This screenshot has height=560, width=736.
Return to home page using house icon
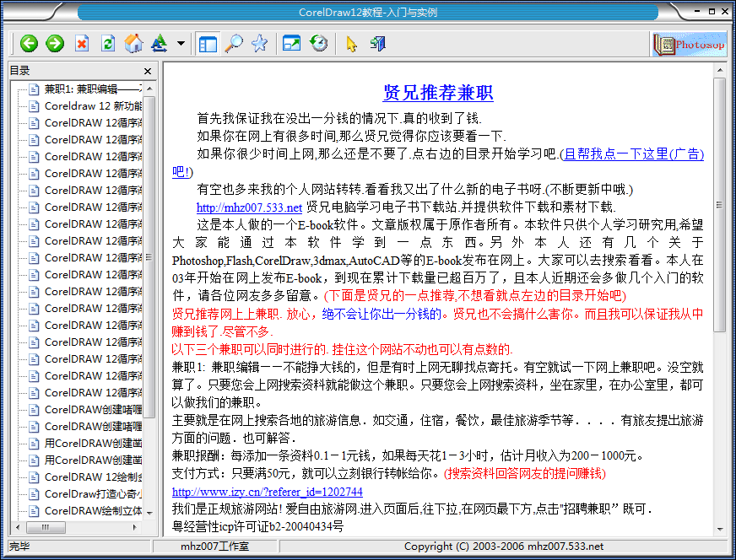[134, 43]
